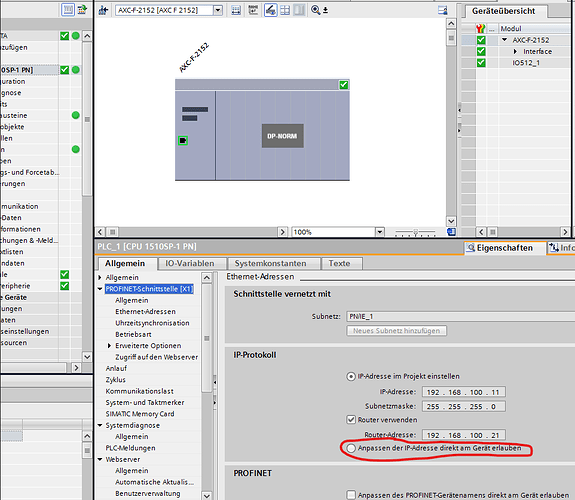Select 'SIMATIC Memory Card' entry

[140, 414]
